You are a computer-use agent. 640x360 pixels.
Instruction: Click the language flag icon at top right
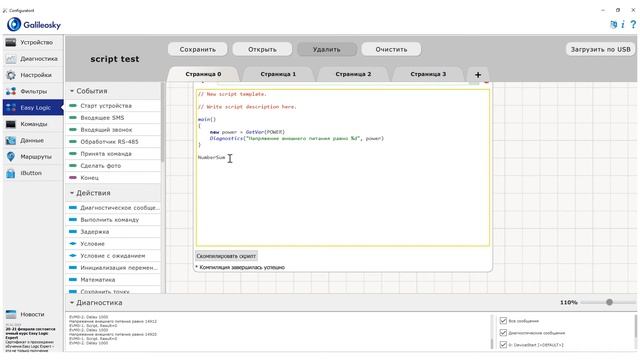613,24
